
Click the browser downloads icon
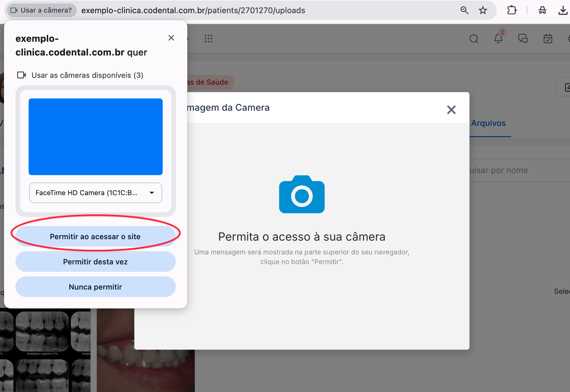[x=563, y=10]
